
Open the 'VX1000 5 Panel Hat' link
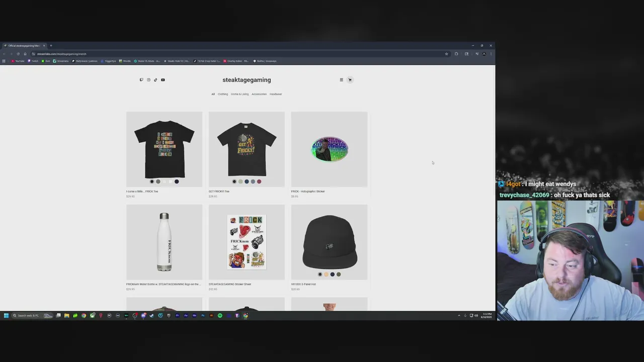(x=303, y=284)
